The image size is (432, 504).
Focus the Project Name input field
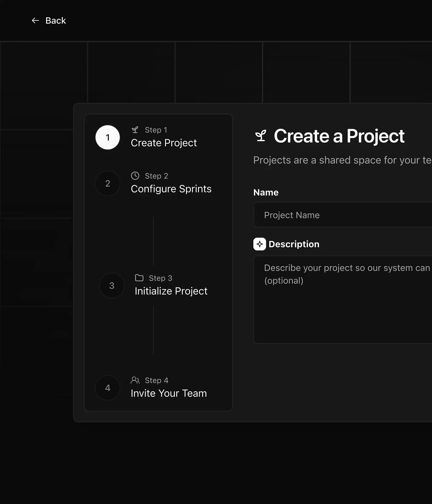click(x=343, y=215)
